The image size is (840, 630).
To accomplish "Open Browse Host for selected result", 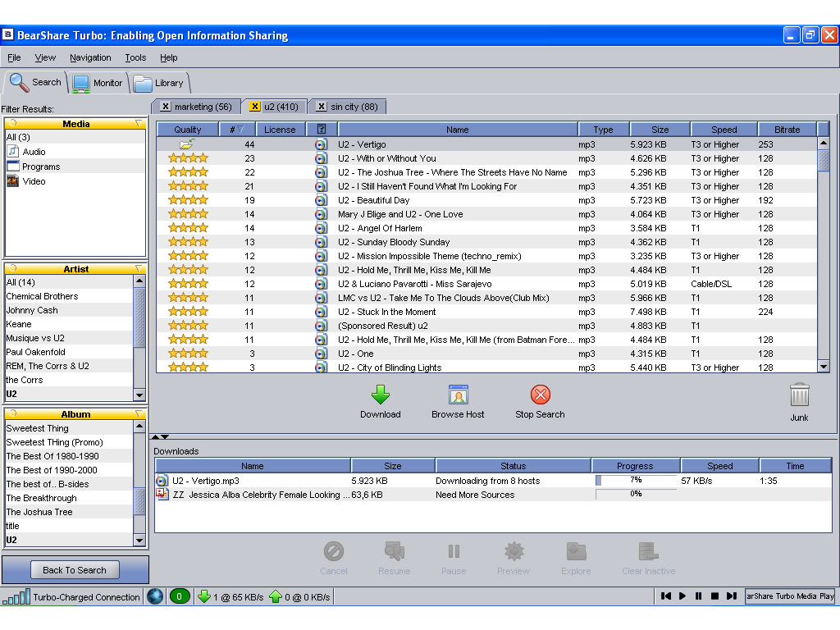I will [x=458, y=402].
